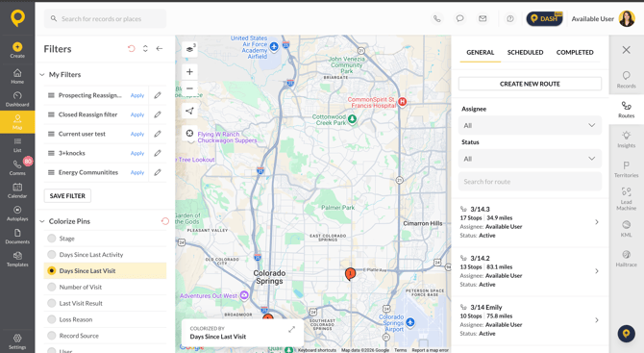Collapse Filters panel with back arrow
This screenshot has width=644, height=353.
tap(160, 48)
